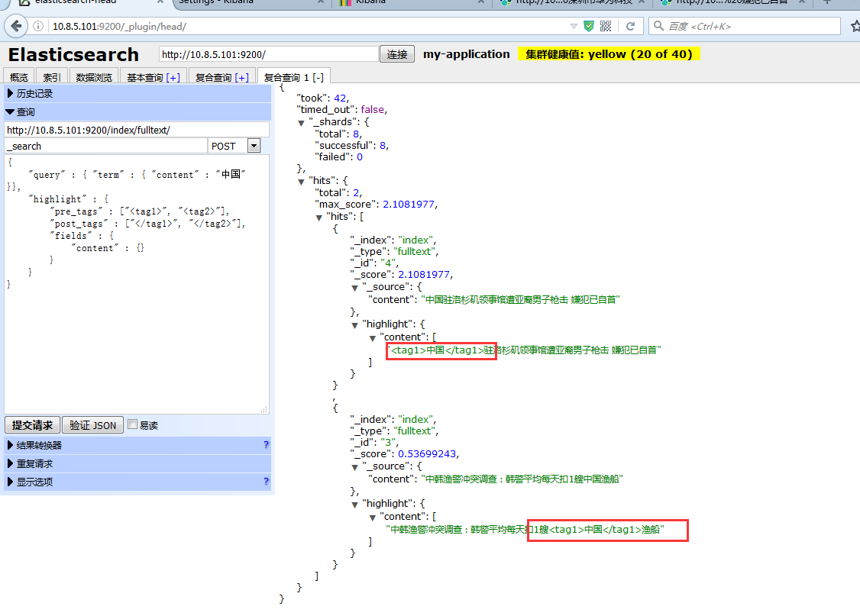This screenshot has height=616, width=860.
Task: Click the cluster health yellow status badge
Action: click(609, 53)
